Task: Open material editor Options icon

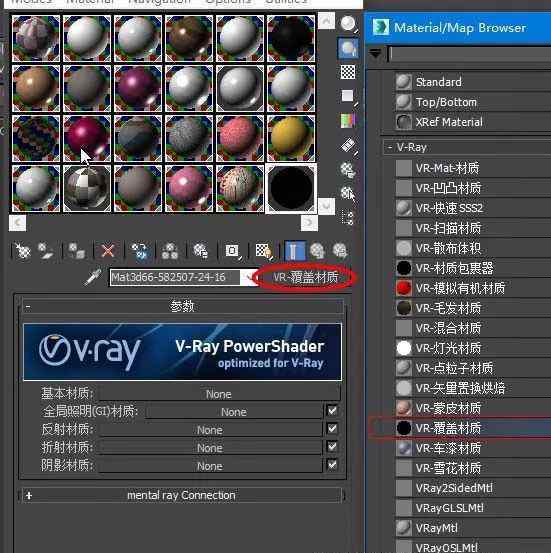Action: 348,170
